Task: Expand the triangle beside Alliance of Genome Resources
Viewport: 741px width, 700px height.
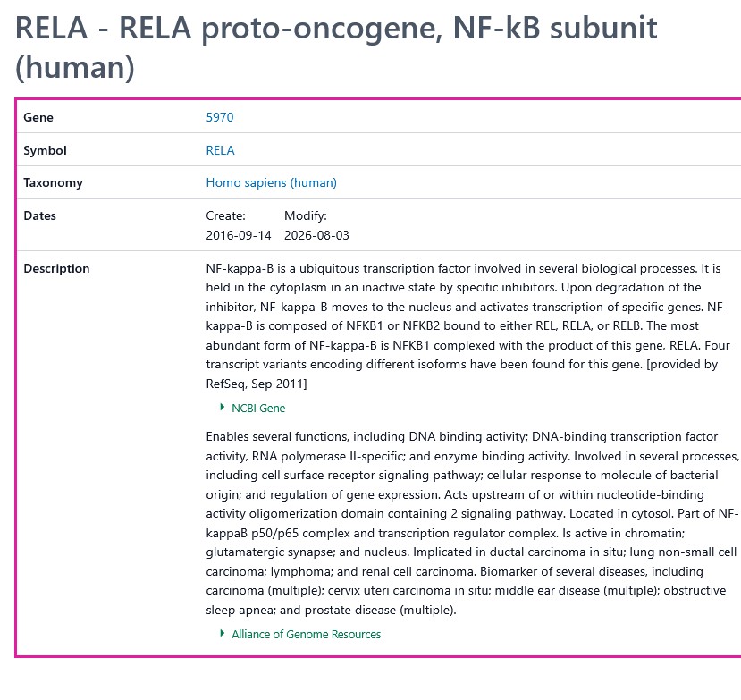Action: click(x=222, y=633)
